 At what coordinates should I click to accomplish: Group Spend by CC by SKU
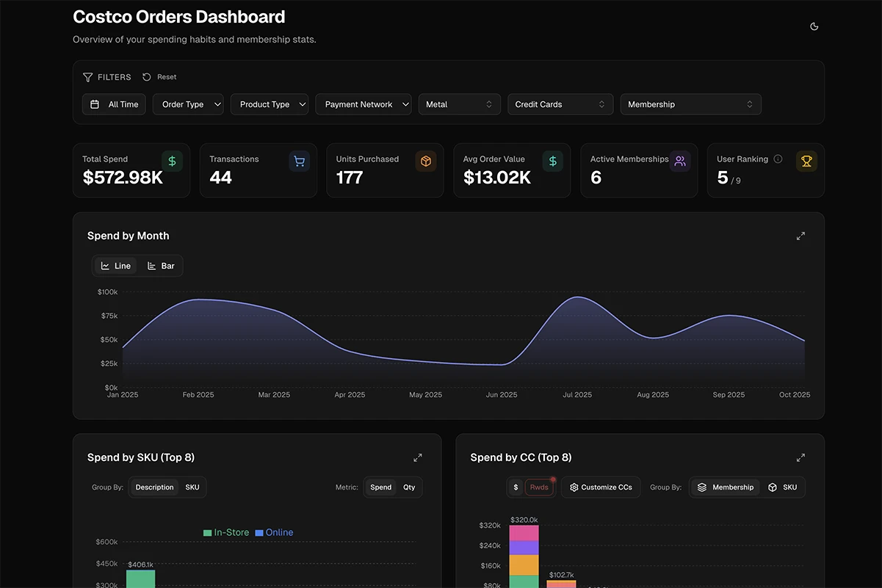tap(784, 487)
